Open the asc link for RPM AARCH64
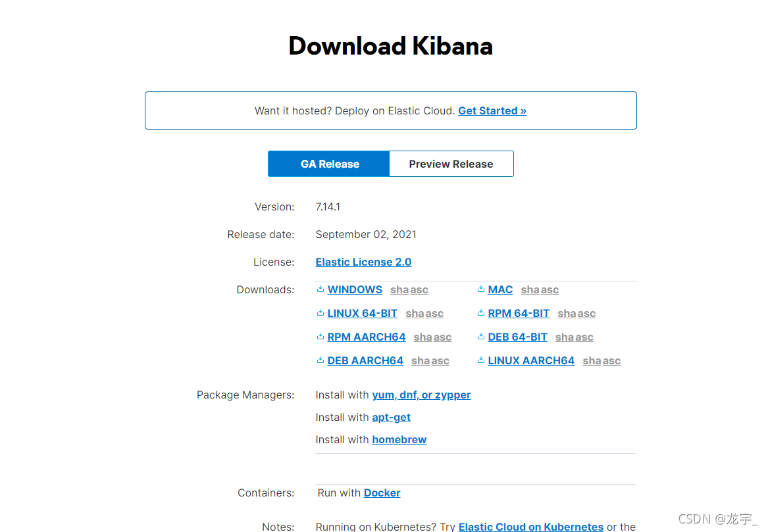This screenshot has height=532, width=768. (442, 337)
